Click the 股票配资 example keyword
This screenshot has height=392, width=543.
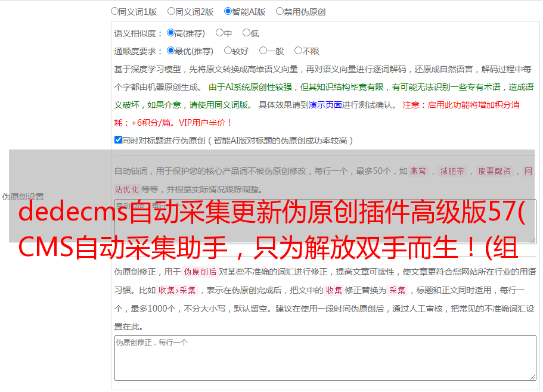[495, 171]
